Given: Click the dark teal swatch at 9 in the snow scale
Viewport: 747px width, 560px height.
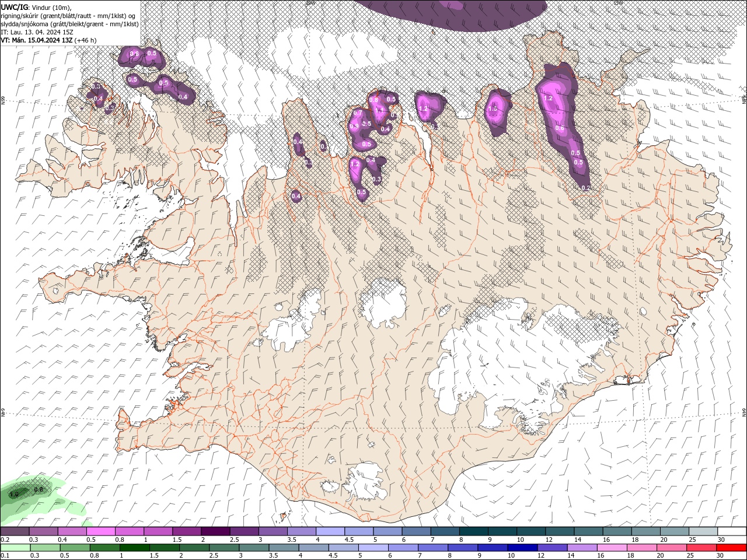Looking at the screenshot, I should tap(502, 531).
